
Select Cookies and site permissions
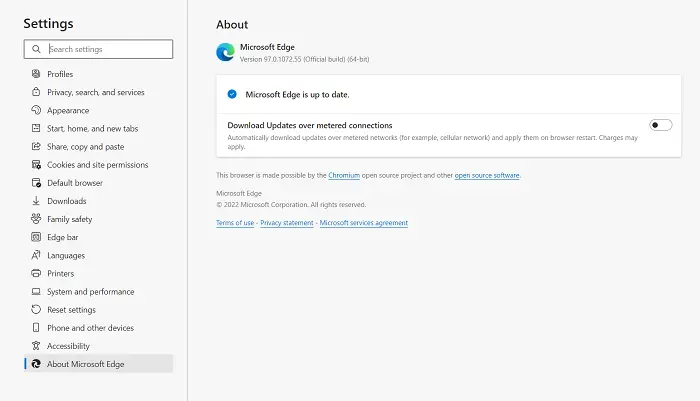[98, 164]
